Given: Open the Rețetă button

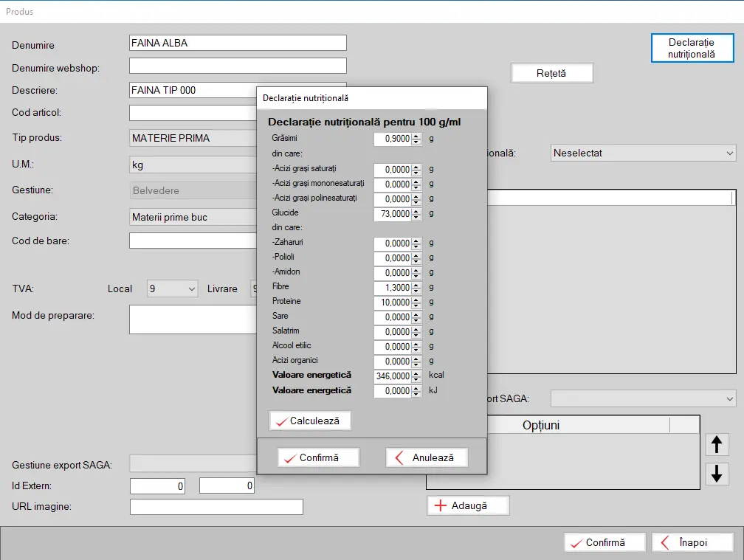Looking at the screenshot, I should [x=552, y=73].
